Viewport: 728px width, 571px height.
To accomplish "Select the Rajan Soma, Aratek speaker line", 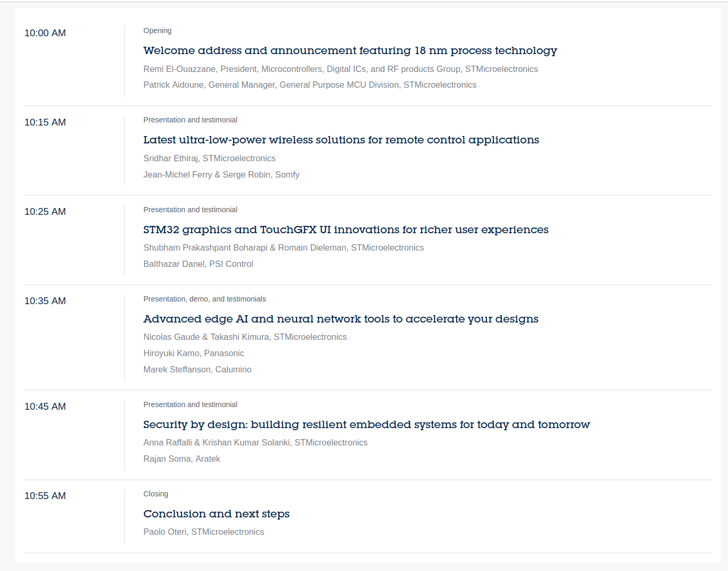I will coord(182,459).
